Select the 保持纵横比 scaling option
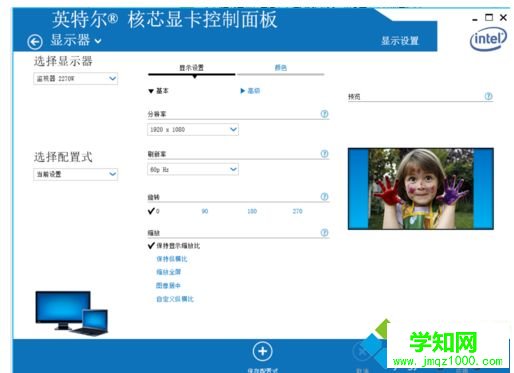The height and width of the screenshot is (373, 514). pyautogui.click(x=172, y=259)
